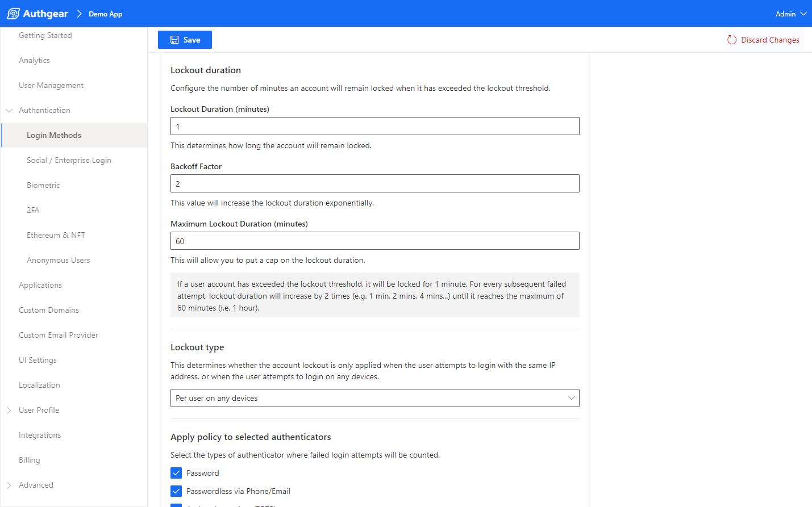The width and height of the screenshot is (812, 507).
Task: Click into the Backoff Factor field
Action: point(374,183)
